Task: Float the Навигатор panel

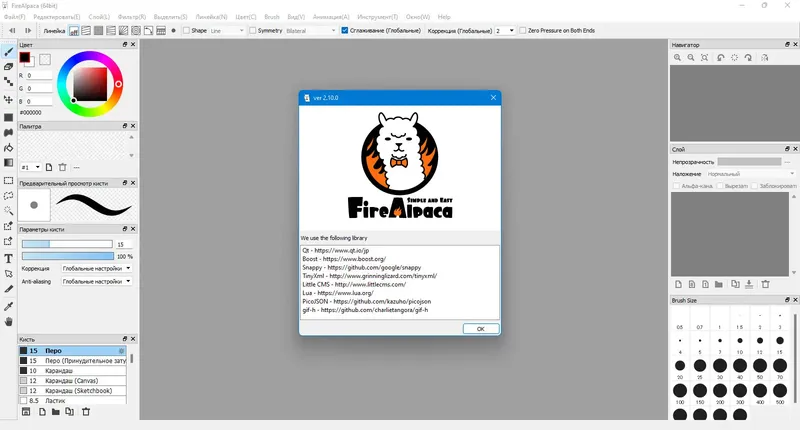Action: [x=787, y=44]
